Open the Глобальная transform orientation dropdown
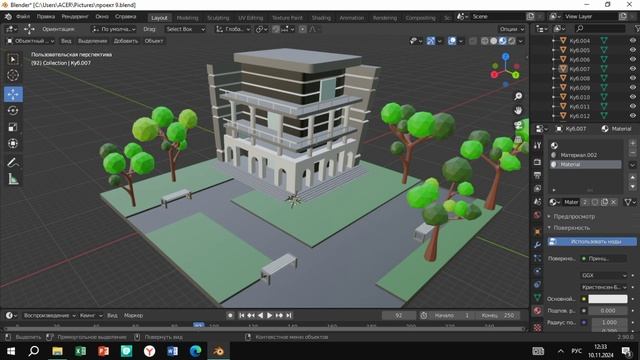 tap(233, 29)
